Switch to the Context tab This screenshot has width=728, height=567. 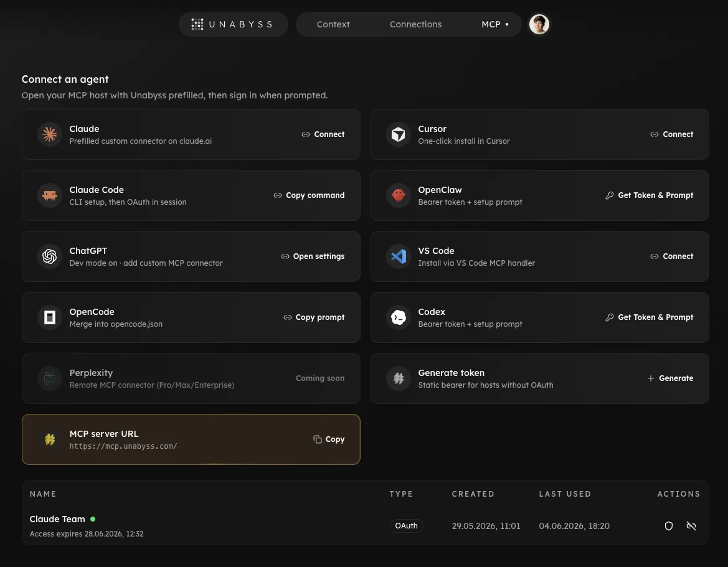333,24
